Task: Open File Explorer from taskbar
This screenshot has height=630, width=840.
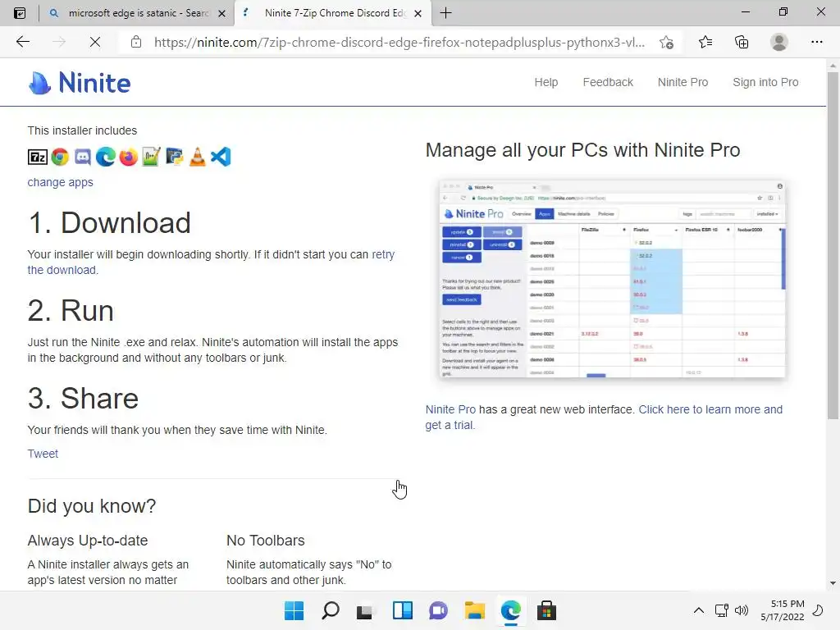Action: point(475,610)
